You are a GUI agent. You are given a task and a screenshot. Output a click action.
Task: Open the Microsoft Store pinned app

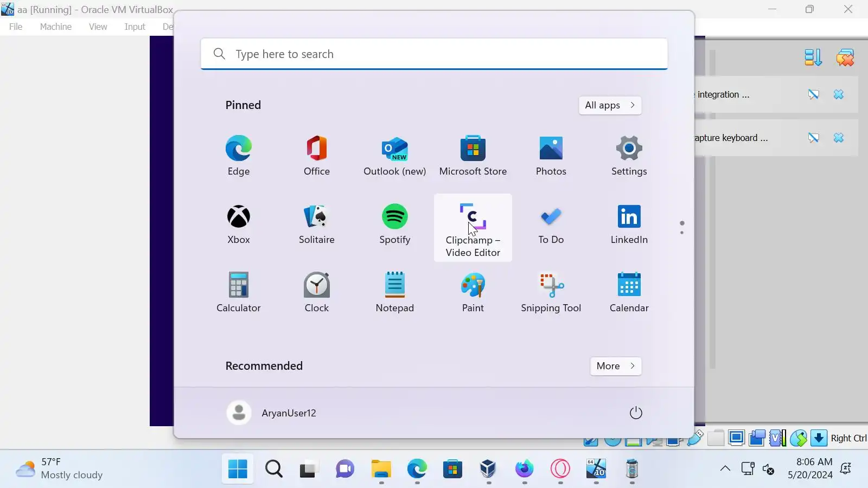(473, 156)
